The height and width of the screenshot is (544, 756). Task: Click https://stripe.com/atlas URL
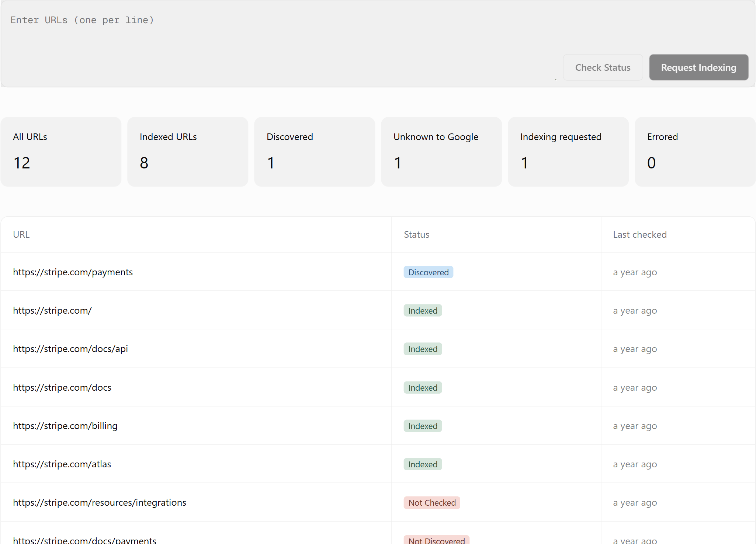pyautogui.click(x=62, y=464)
